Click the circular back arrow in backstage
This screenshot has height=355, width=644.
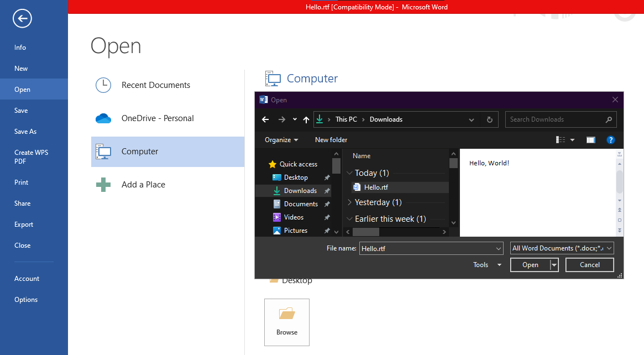point(22,18)
